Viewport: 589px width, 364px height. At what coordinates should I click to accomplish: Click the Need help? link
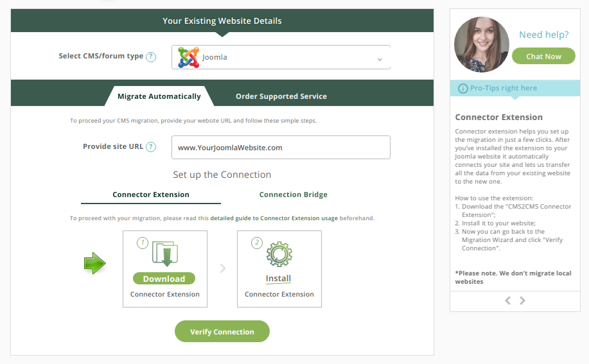coord(544,35)
